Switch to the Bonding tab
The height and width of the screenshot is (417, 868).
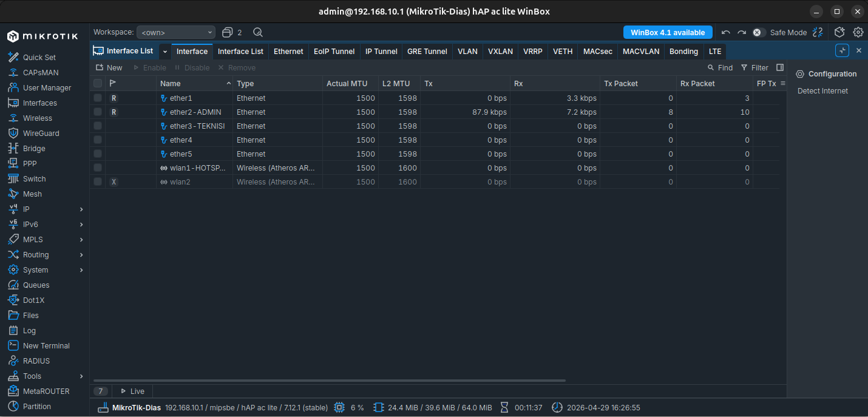pyautogui.click(x=683, y=52)
